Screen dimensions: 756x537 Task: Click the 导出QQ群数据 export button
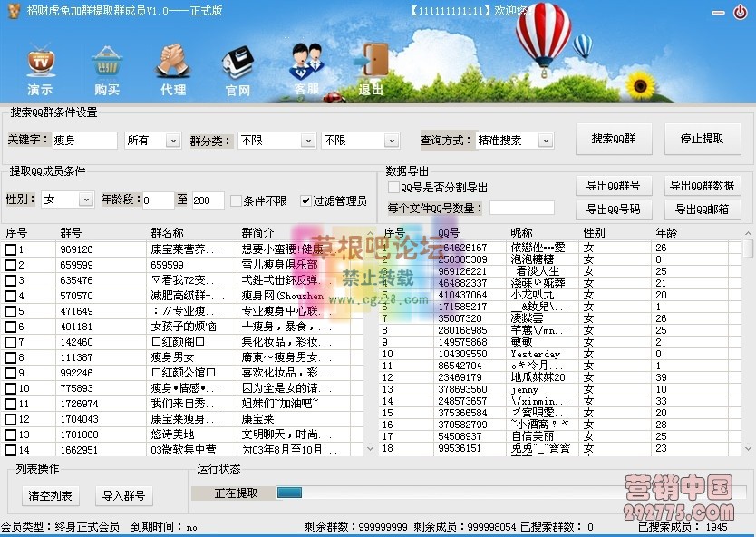pyautogui.click(x=703, y=185)
